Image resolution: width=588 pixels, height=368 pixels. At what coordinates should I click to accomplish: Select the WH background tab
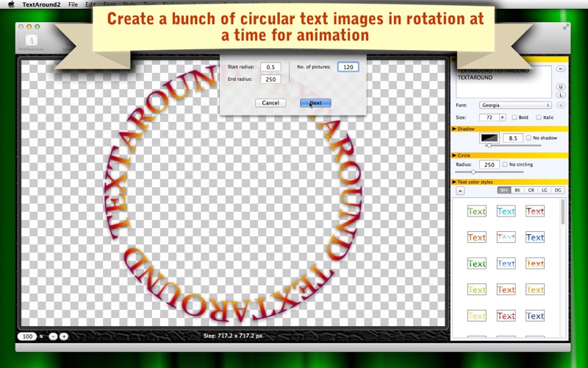[x=503, y=191]
